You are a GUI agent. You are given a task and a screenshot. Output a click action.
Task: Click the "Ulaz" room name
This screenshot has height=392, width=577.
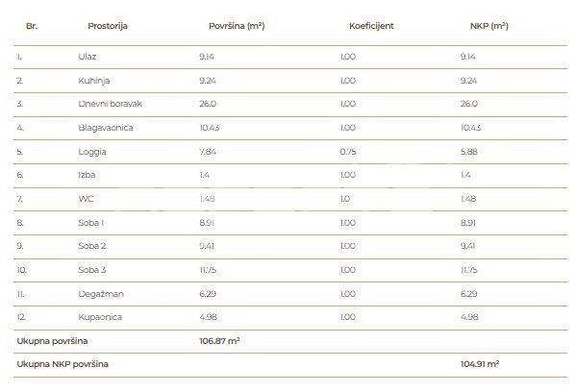tap(88, 58)
